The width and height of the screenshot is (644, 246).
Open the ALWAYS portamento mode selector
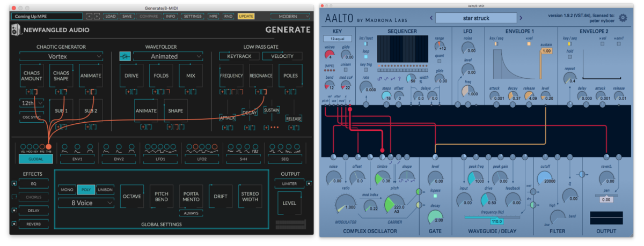(x=191, y=213)
